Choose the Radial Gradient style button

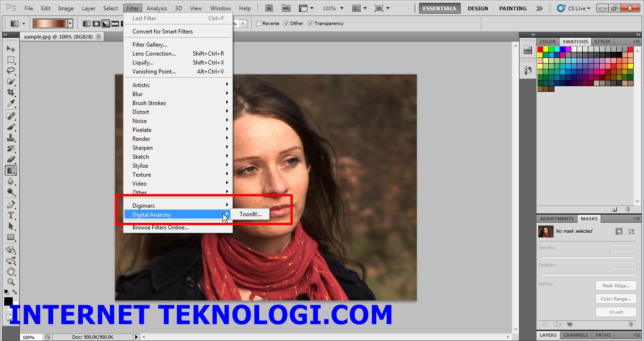[x=96, y=24]
